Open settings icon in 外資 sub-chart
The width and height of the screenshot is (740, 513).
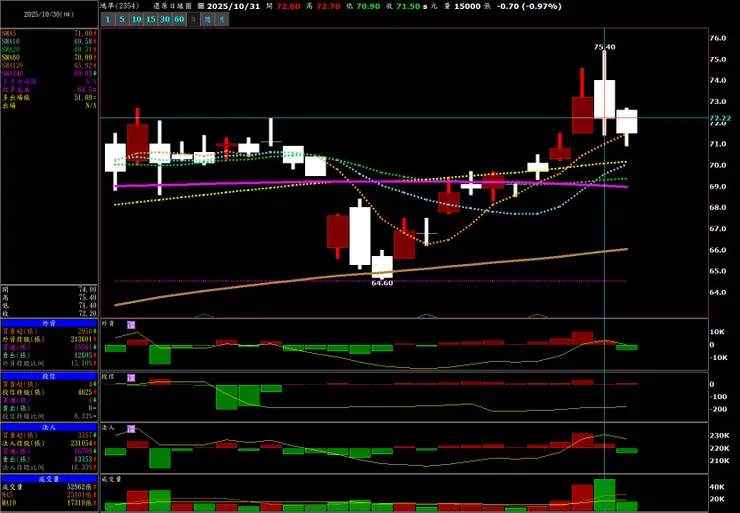click(x=131, y=325)
